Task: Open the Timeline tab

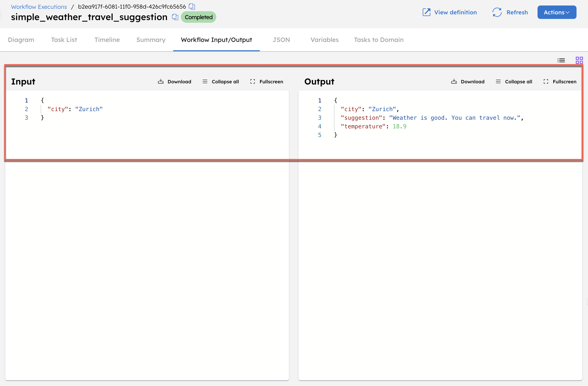Action: [107, 40]
